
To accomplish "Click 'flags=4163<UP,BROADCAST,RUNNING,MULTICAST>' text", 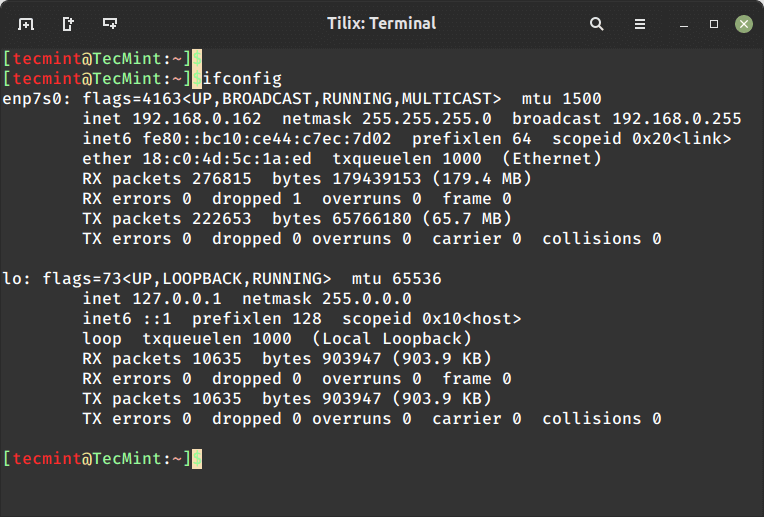I will pyautogui.click(x=291, y=99).
